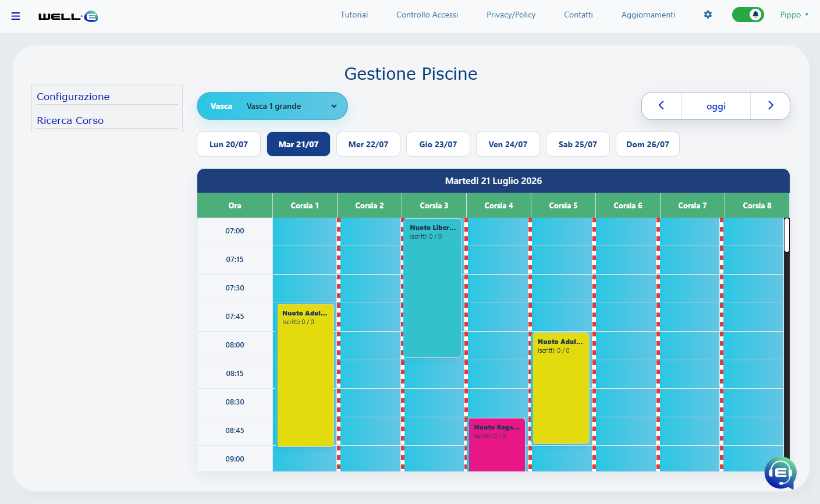
Task: Open the hamburger side menu
Action: coord(16,16)
